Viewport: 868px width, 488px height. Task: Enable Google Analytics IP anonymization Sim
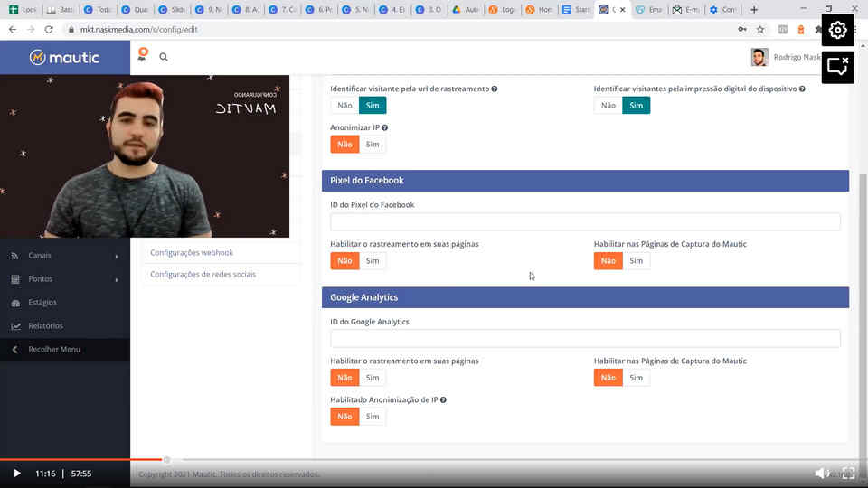tap(372, 417)
